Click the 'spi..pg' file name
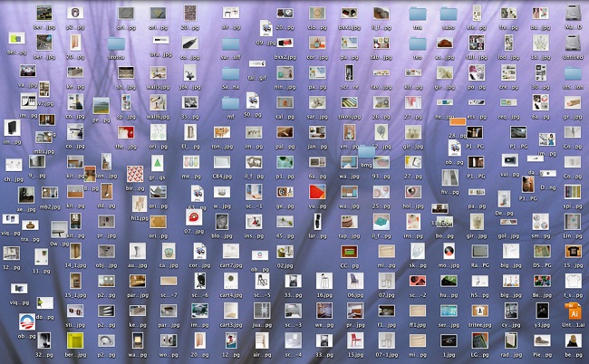Screen dimensions: 589x364 click(x=573, y=206)
